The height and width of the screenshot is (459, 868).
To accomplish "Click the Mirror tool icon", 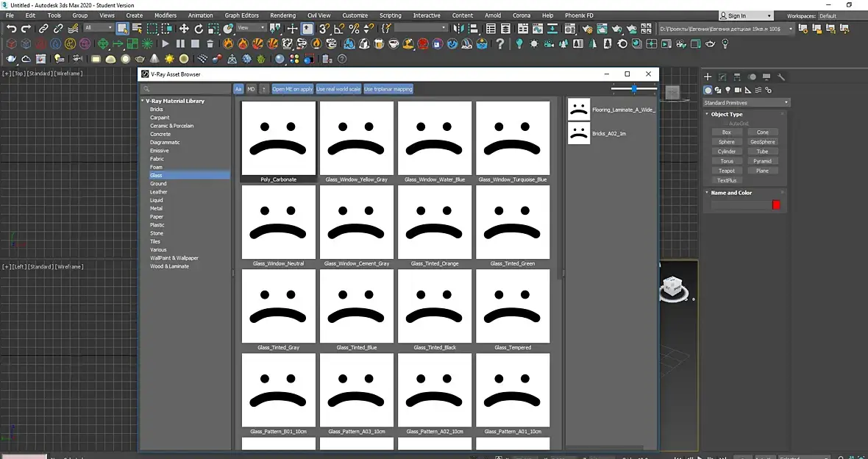I will (x=458, y=28).
